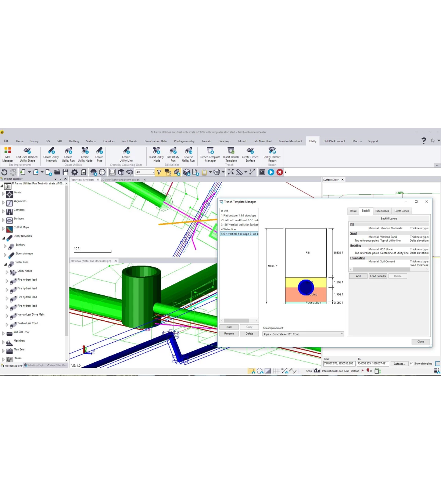Click the printer icon in toolbar
441x504 pixels.
pyautogui.click(x=217, y=172)
